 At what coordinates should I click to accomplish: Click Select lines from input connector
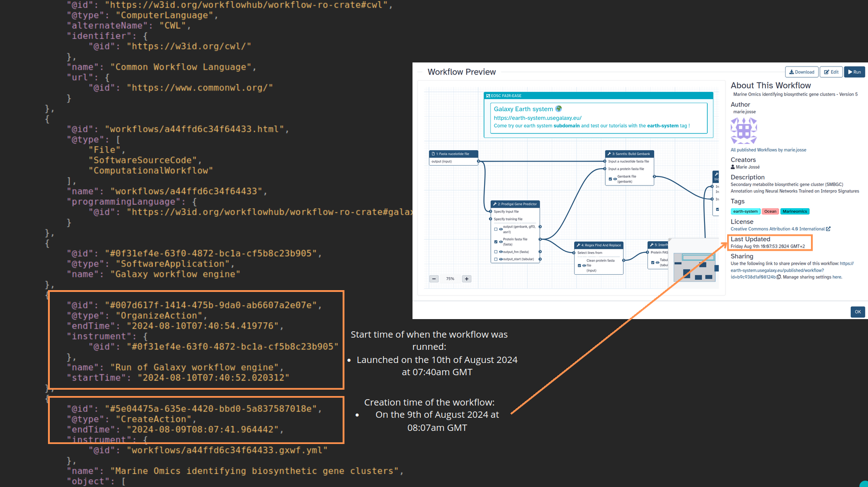574,253
